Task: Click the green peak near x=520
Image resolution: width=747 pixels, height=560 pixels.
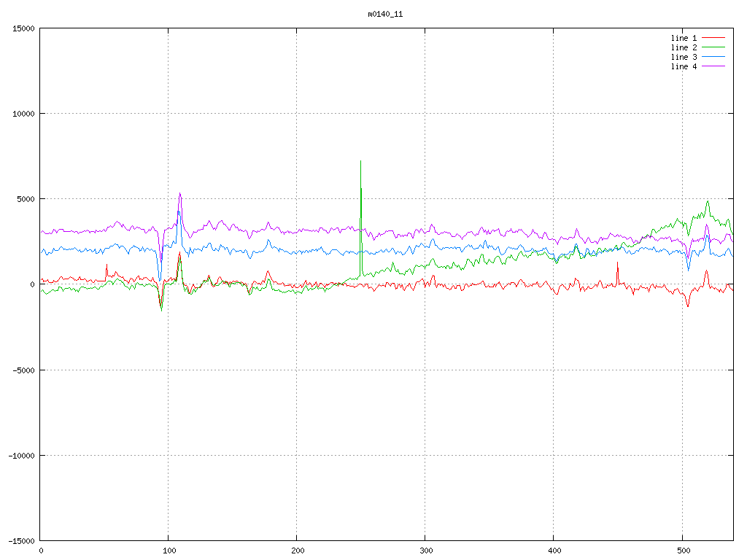Action: coord(708,202)
